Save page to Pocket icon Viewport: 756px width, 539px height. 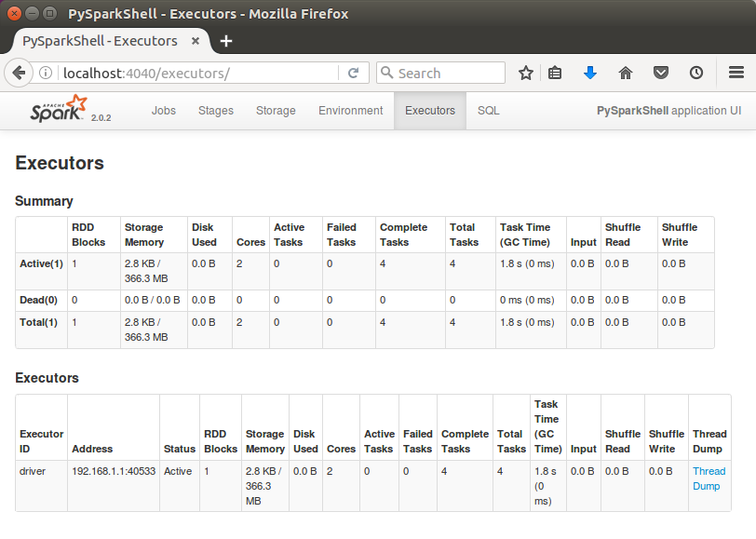pos(660,74)
